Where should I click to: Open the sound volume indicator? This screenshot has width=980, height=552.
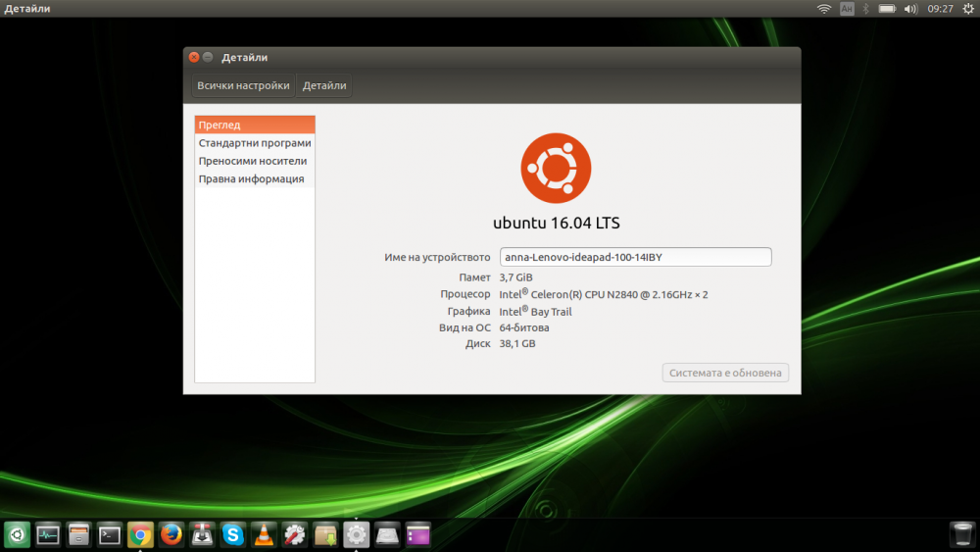(x=910, y=9)
